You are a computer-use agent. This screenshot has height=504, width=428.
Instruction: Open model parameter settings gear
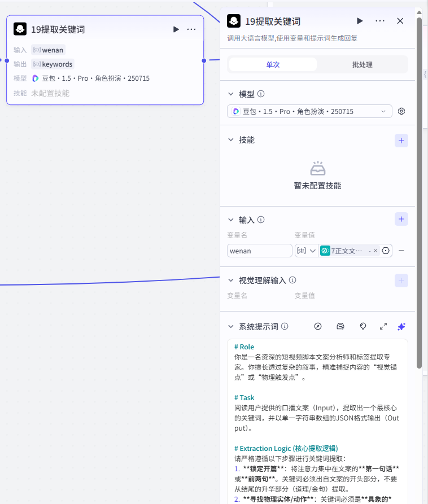(x=401, y=111)
